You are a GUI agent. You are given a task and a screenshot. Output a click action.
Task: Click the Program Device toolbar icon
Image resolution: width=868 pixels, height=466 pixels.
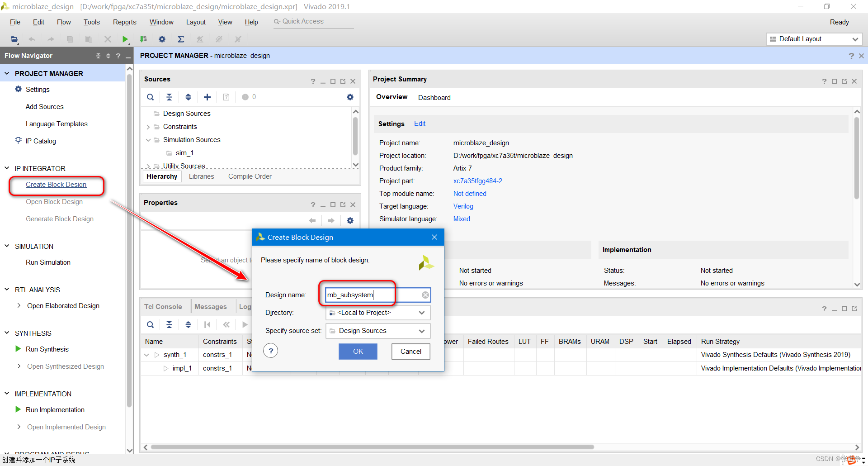click(143, 39)
